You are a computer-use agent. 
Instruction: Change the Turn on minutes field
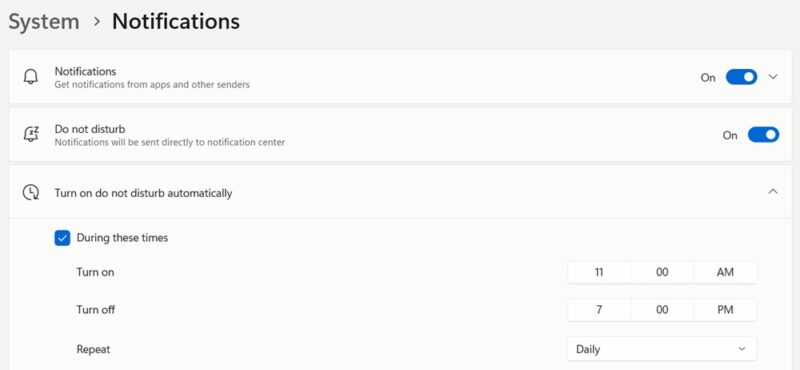pyautogui.click(x=662, y=272)
